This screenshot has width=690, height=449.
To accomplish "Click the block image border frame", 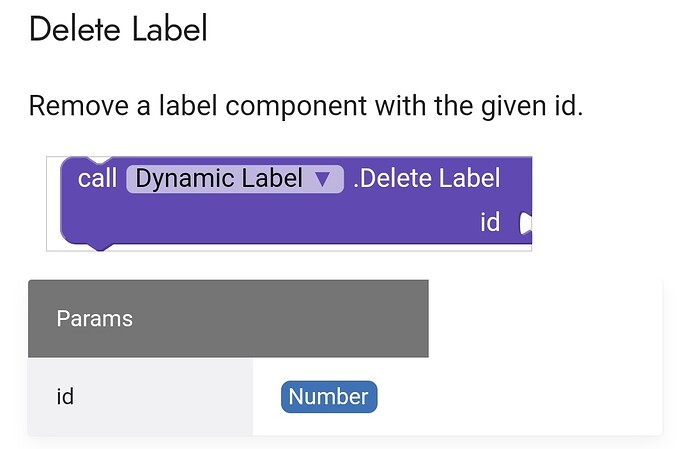I will coord(289,203).
